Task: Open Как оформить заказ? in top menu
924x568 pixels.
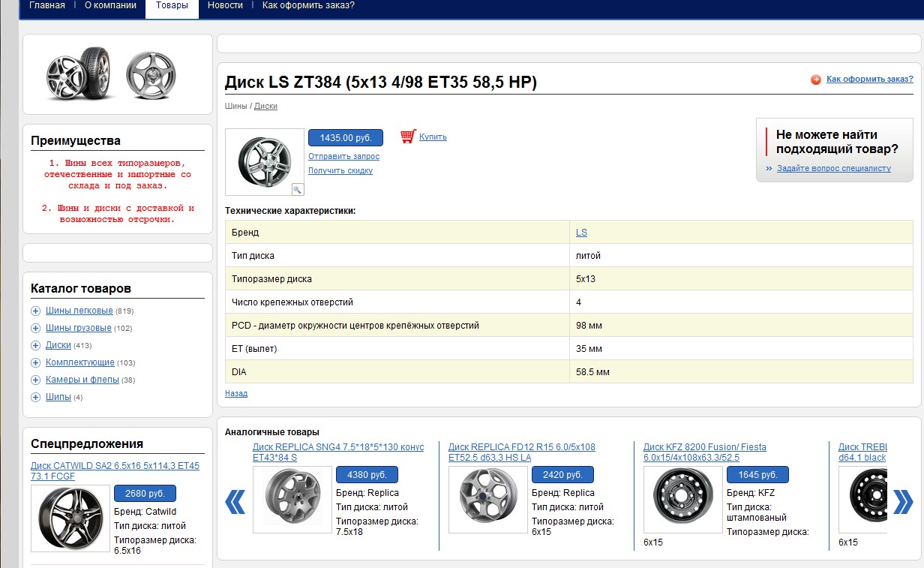Action: point(308,5)
